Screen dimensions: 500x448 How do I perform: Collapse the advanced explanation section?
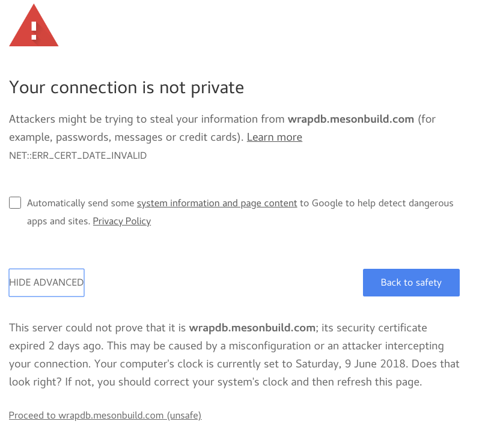(46, 282)
